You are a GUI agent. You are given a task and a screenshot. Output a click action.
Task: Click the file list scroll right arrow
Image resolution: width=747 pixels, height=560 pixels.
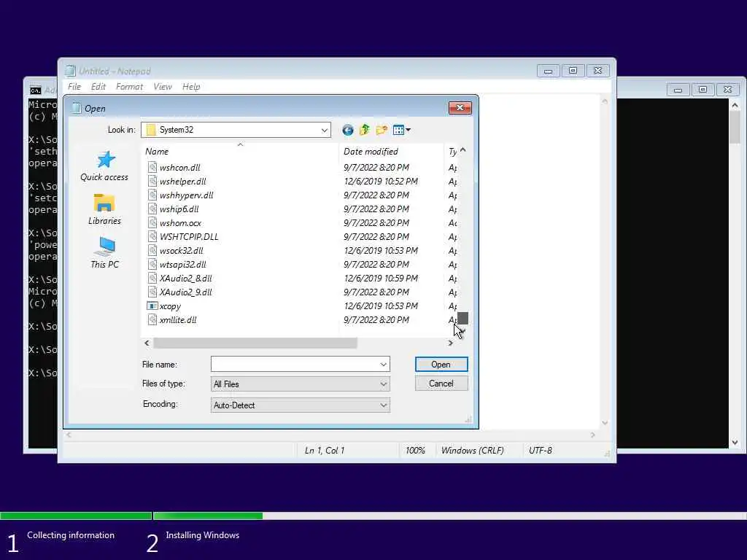[x=450, y=343]
